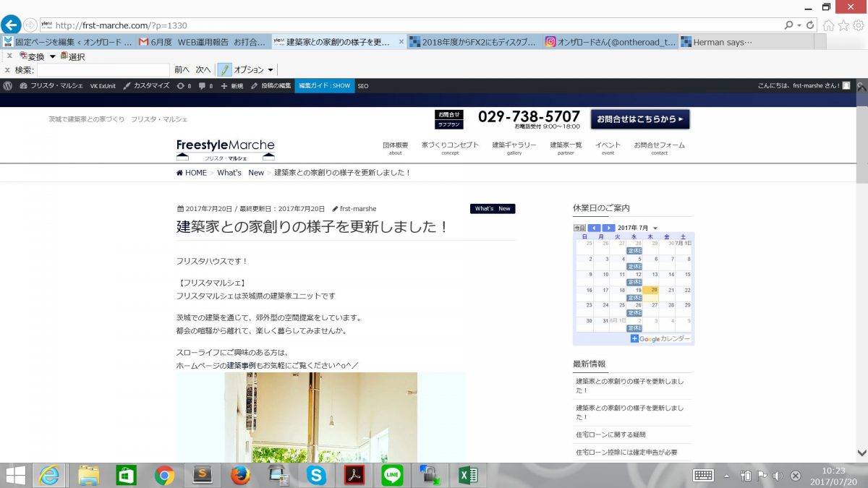Switch to tab 2018年度からFX2にもディスクブ

(x=475, y=42)
